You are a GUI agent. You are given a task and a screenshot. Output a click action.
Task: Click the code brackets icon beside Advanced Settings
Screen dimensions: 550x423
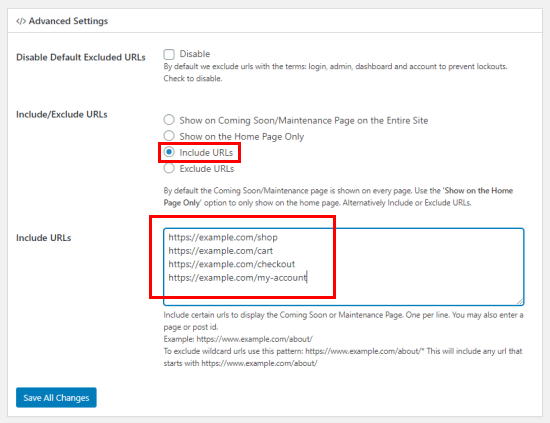21,21
